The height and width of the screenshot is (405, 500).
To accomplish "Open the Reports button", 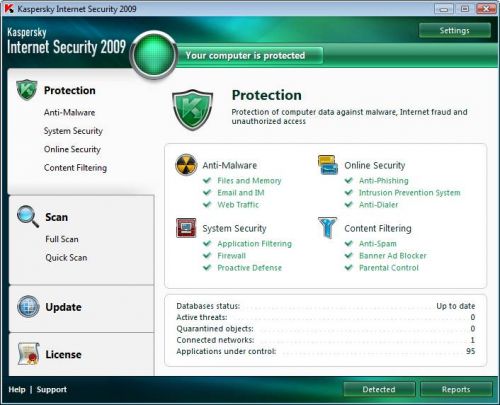I will coord(456,389).
